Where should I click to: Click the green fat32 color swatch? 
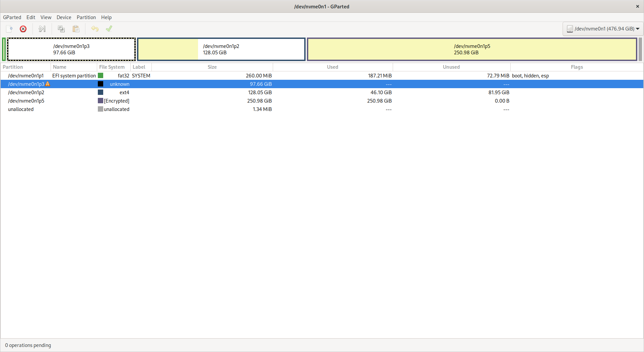101,75
